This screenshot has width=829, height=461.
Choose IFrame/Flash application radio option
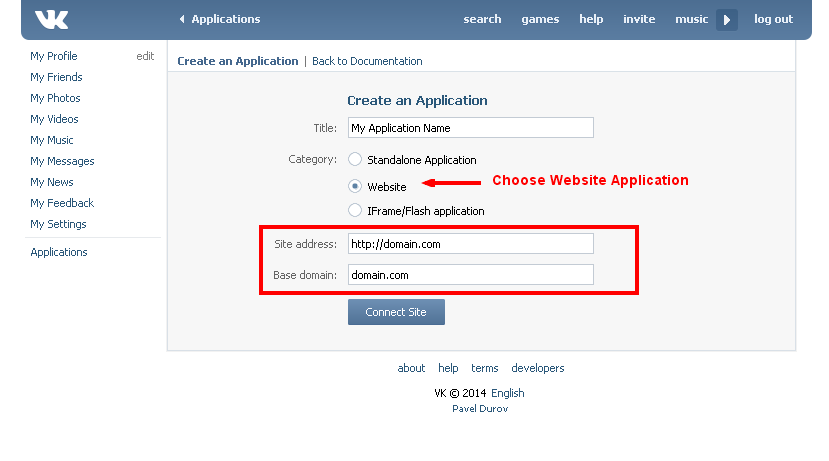355,211
